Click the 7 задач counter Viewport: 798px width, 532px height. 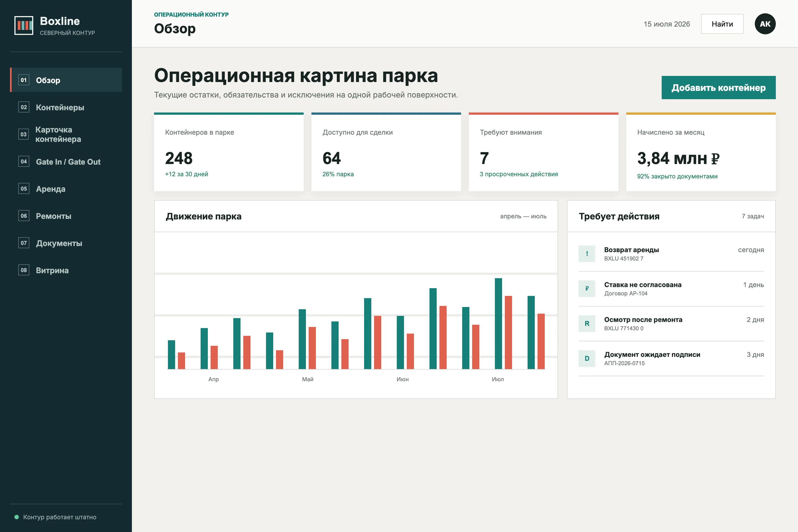753,216
